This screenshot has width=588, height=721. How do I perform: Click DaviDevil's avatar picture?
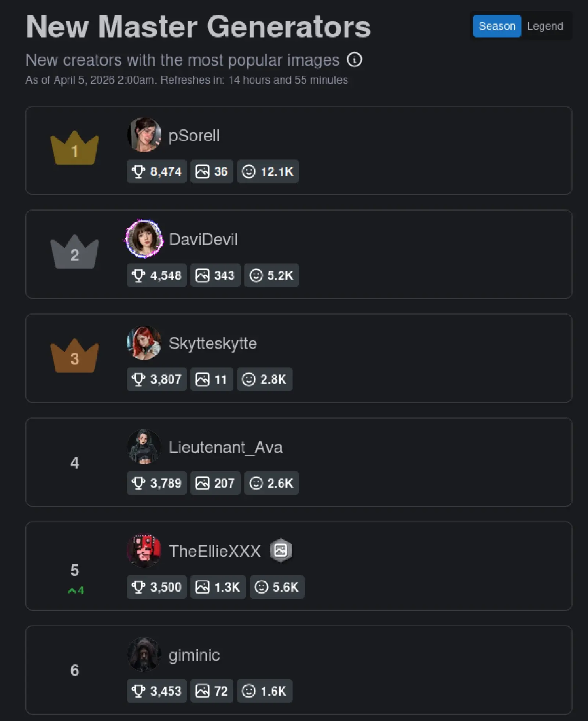(x=144, y=239)
